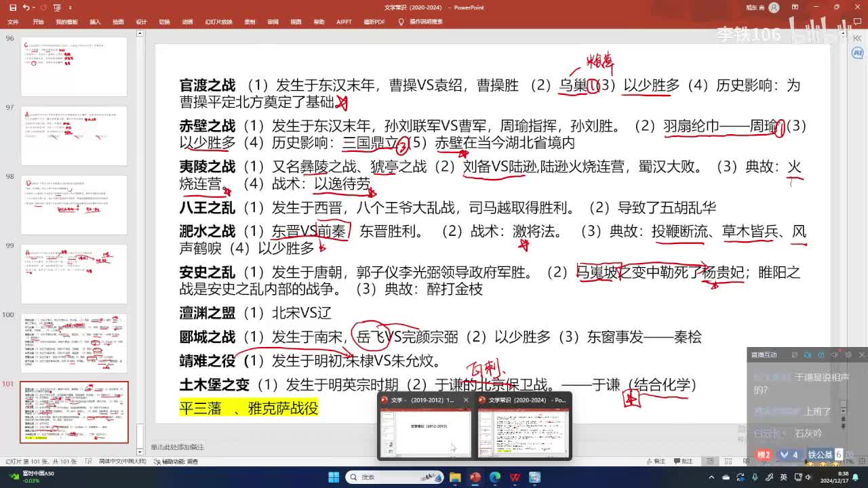Click the 英 input method indicator
868x488 pixels.
[x=784, y=477]
